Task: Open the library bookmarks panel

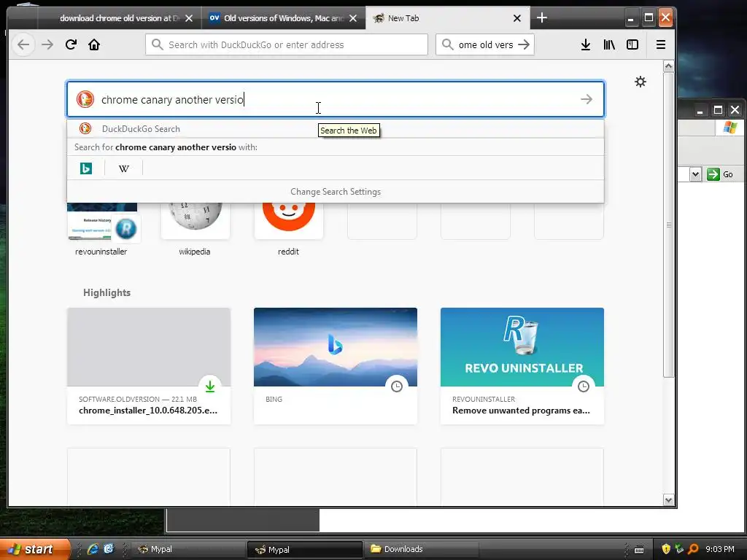Action: (609, 44)
